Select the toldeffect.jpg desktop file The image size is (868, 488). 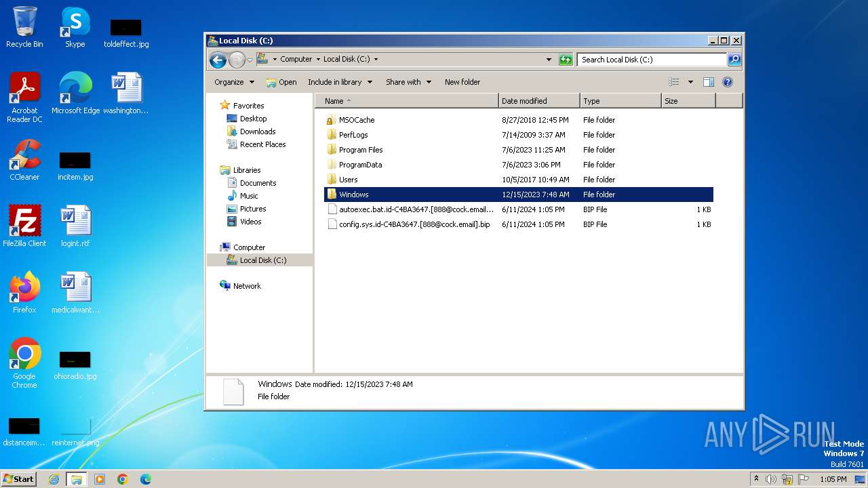pyautogui.click(x=126, y=33)
